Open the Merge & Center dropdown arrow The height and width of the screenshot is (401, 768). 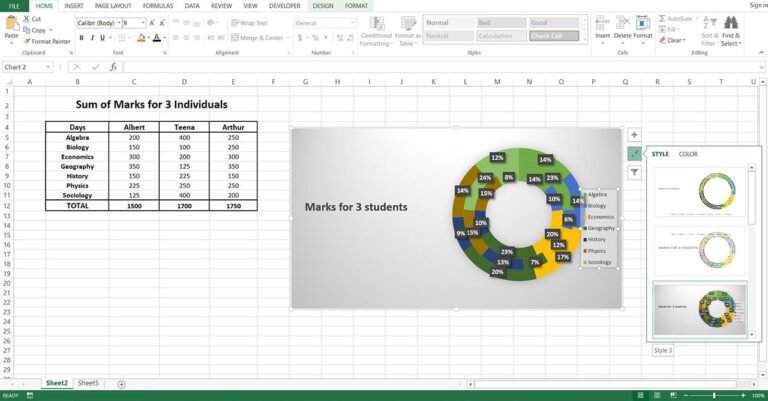(x=288, y=38)
